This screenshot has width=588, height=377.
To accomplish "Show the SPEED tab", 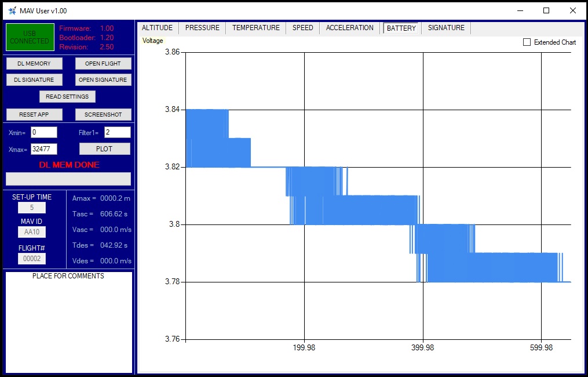I will [302, 28].
